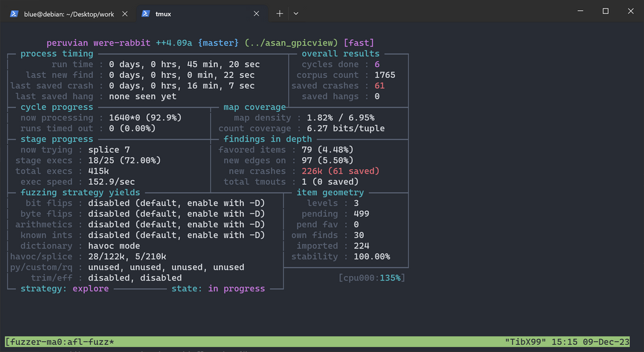
Task: Minimize the terminal window
Action: pos(575,12)
